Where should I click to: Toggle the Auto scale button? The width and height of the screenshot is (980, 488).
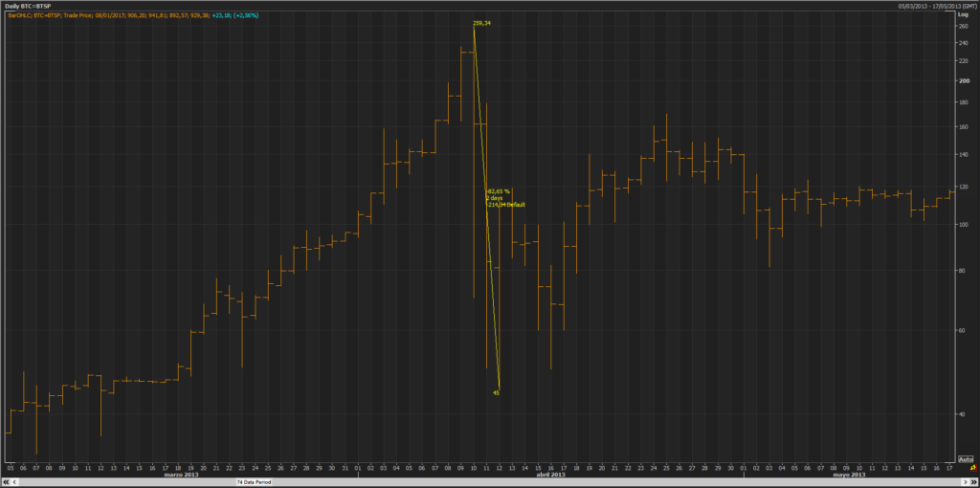[965, 458]
